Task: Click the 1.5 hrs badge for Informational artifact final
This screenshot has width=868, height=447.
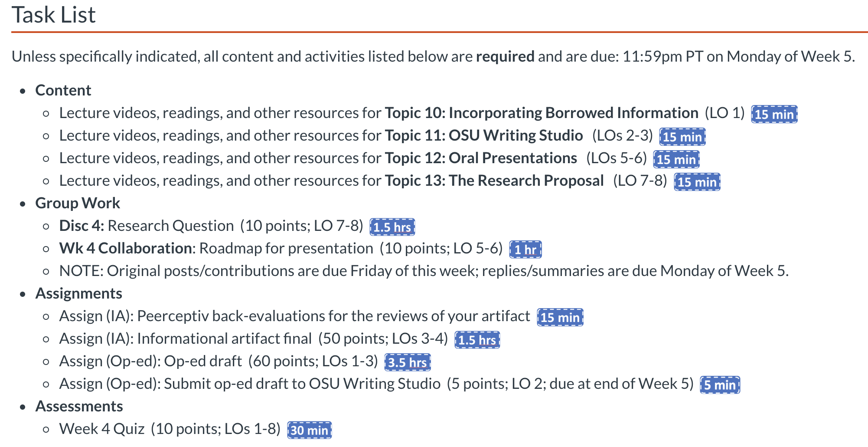Action: click(477, 340)
